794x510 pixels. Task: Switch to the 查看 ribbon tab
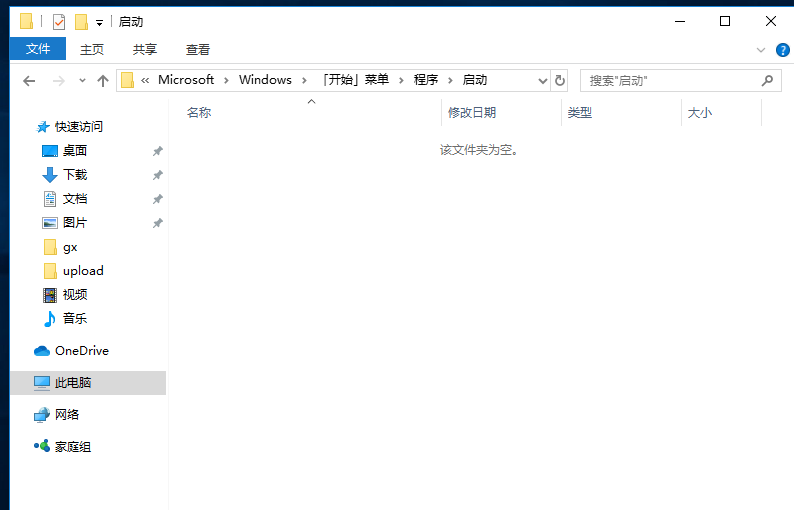tap(198, 49)
